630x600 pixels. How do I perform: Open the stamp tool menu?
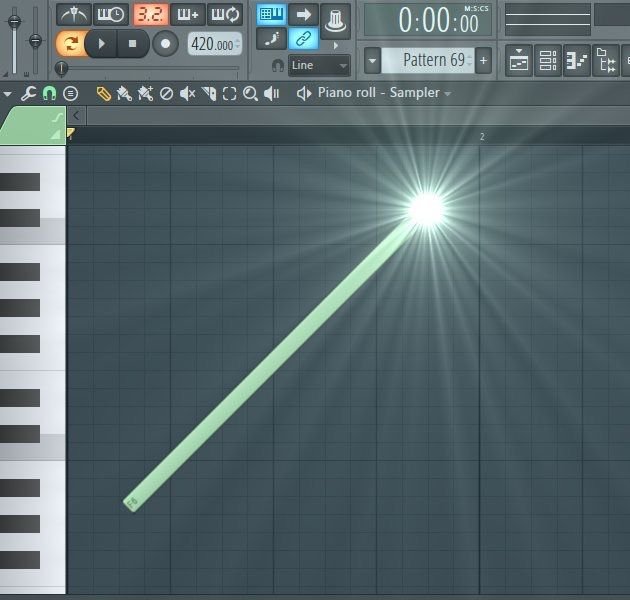(x=70, y=93)
